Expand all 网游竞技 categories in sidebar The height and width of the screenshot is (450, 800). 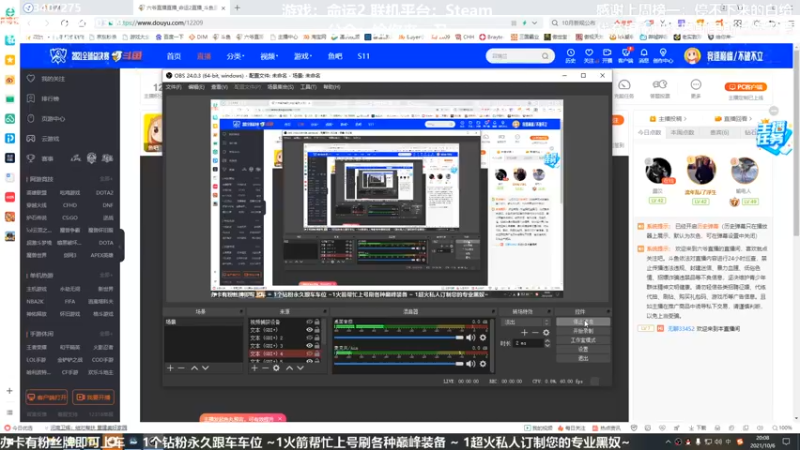point(106,179)
